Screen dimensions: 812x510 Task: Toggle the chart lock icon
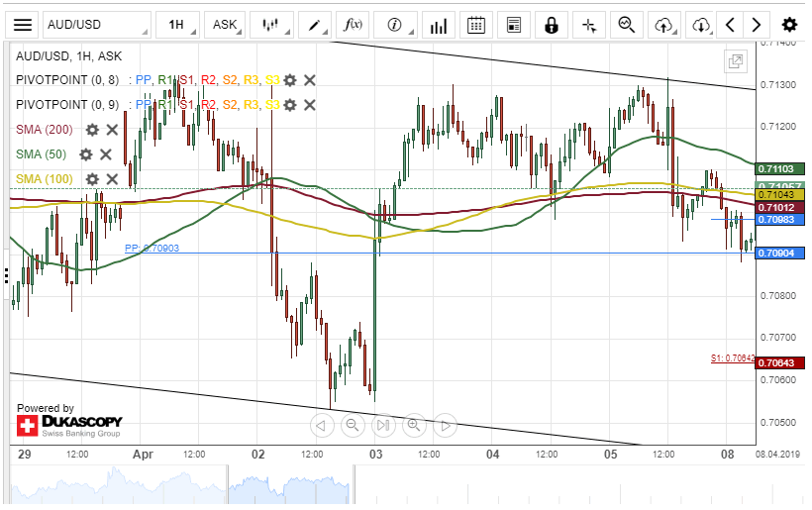pyautogui.click(x=551, y=25)
